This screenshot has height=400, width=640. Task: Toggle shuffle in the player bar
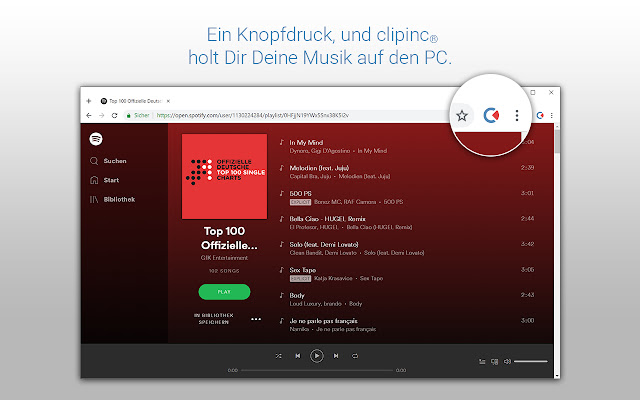(x=278, y=356)
